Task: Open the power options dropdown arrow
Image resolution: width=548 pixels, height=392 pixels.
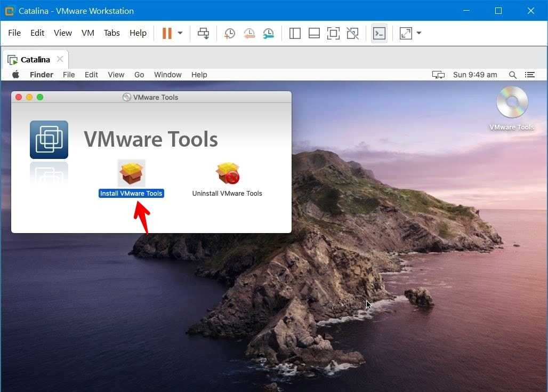Action: click(180, 33)
